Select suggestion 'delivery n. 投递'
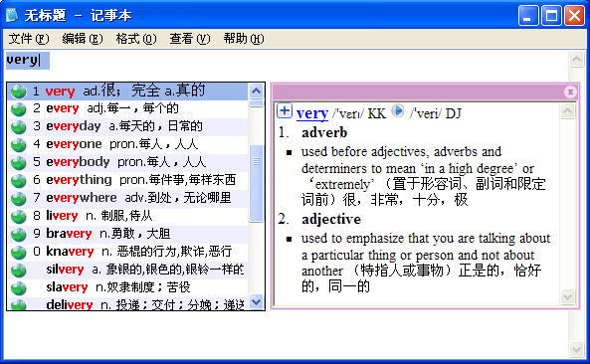This screenshot has width=590, height=364. [x=127, y=304]
